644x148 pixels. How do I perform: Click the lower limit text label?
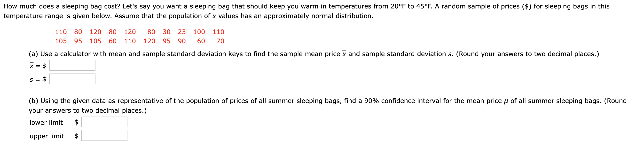coord(46,123)
